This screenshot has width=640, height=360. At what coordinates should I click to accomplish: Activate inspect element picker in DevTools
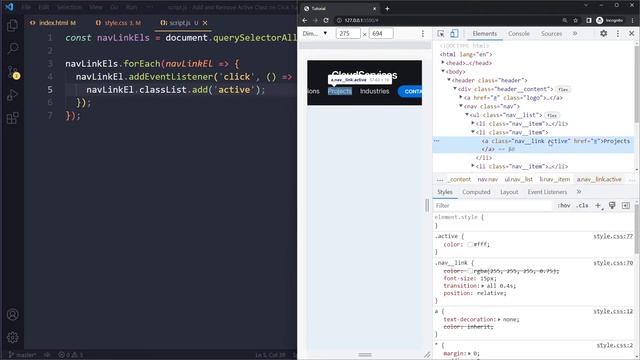pos(441,34)
